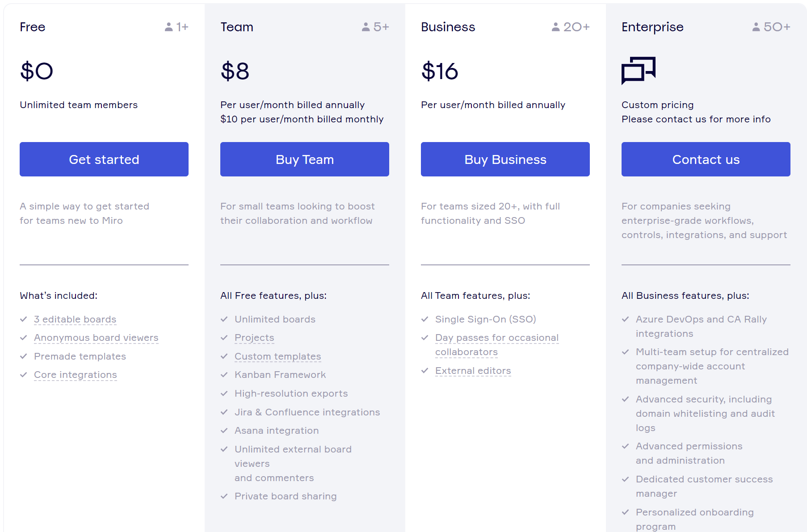Click the Enterprise chat bubbles icon

pos(638,70)
